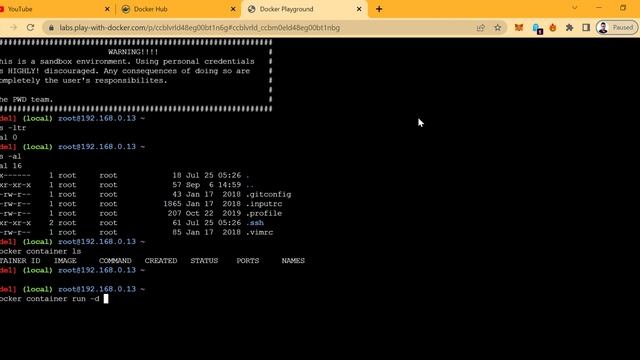Click the terminal cursor after 'run -d'
Screen dimensions: 640x360
(106, 299)
